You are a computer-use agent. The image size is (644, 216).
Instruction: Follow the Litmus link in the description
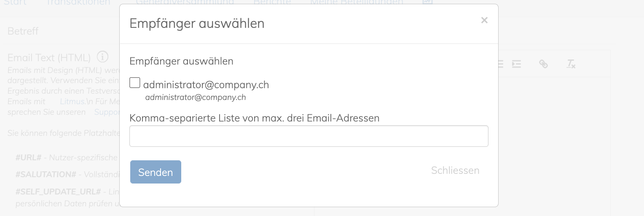pos(72,102)
